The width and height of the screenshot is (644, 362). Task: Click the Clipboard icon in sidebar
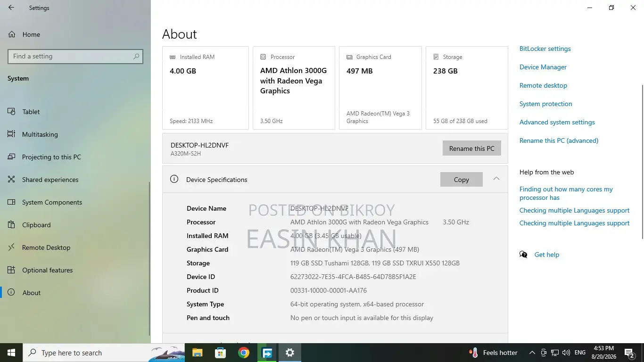(12, 225)
